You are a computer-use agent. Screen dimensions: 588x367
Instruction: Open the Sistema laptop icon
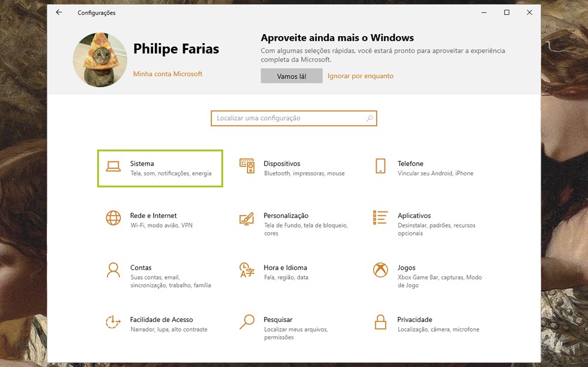pos(113,166)
